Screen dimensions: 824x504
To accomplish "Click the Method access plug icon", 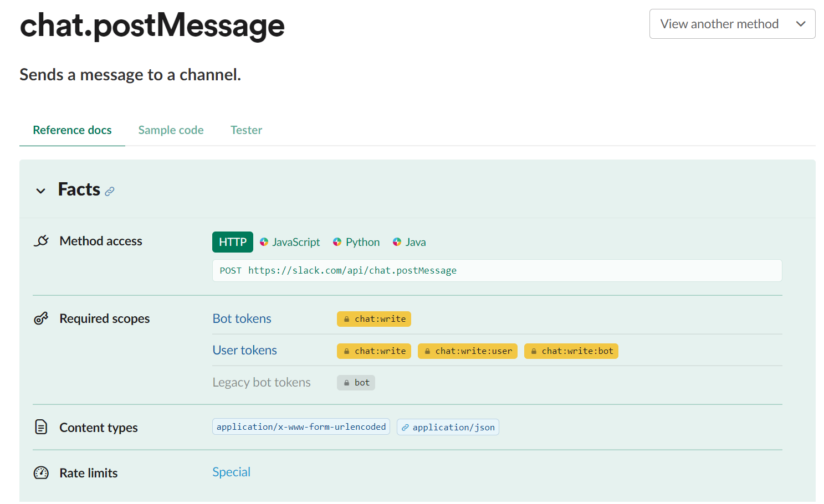I will pos(42,241).
